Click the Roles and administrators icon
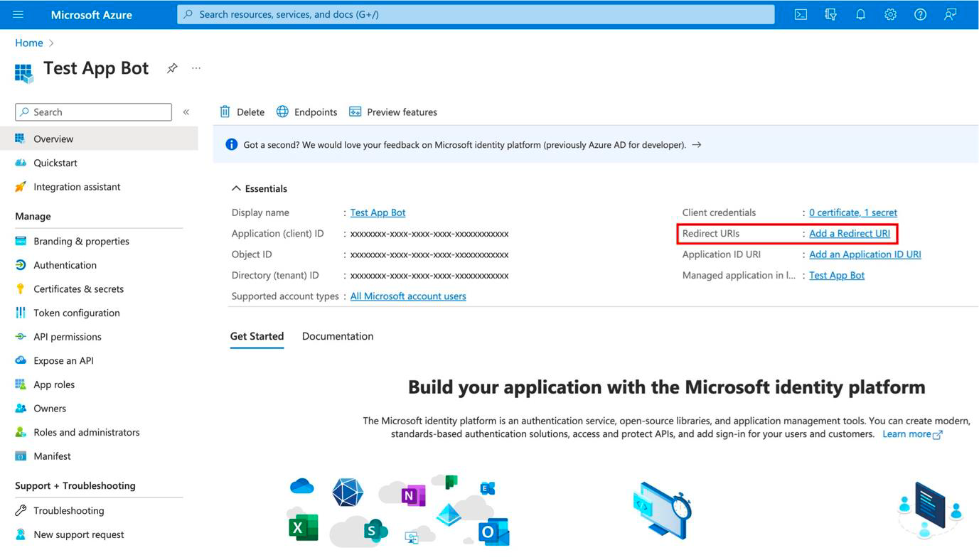Screen dimensions: 979x560 point(20,432)
